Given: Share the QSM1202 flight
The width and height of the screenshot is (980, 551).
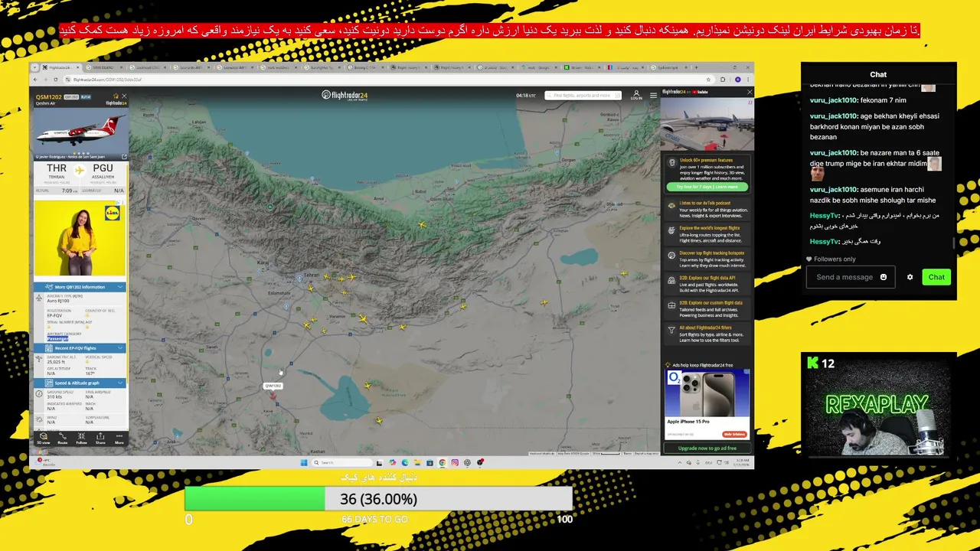Looking at the screenshot, I should tap(100, 438).
